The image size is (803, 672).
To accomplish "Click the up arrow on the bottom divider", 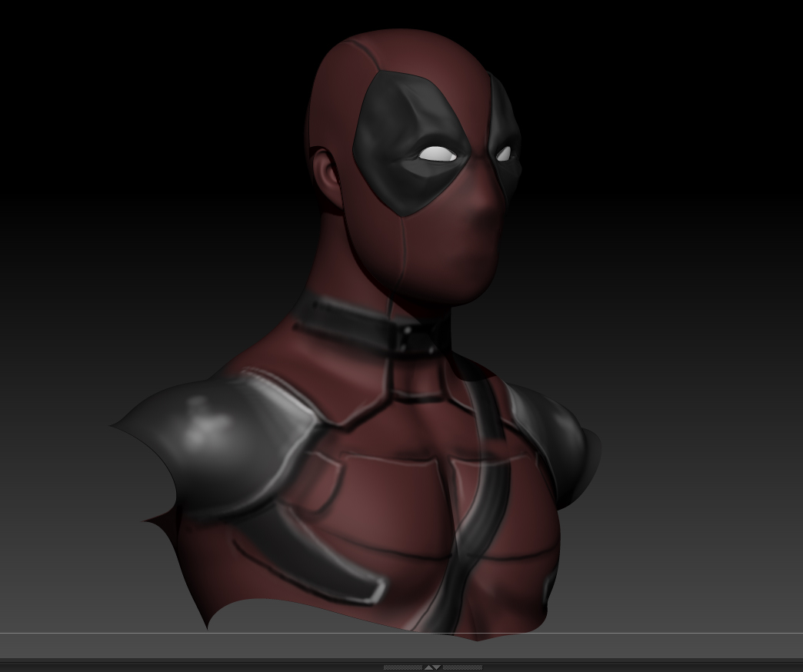I will [x=428, y=667].
